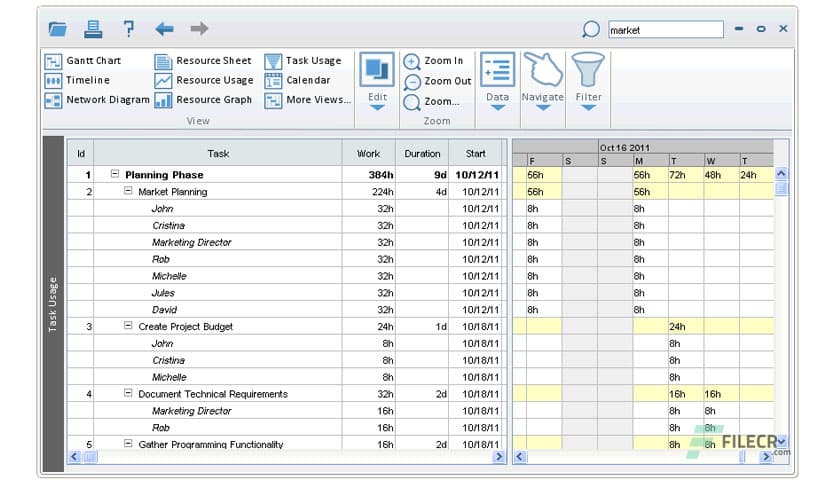Click Zoom Out

[438, 81]
